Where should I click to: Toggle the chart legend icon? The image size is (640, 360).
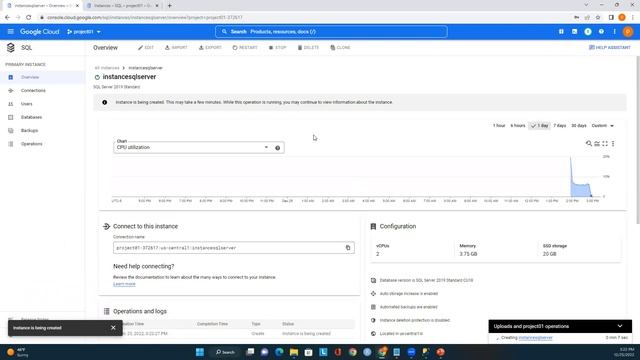tap(597, 144)
